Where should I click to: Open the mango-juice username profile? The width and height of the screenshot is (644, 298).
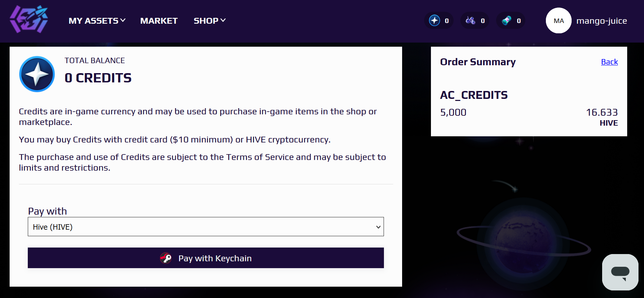click(602, 21)
